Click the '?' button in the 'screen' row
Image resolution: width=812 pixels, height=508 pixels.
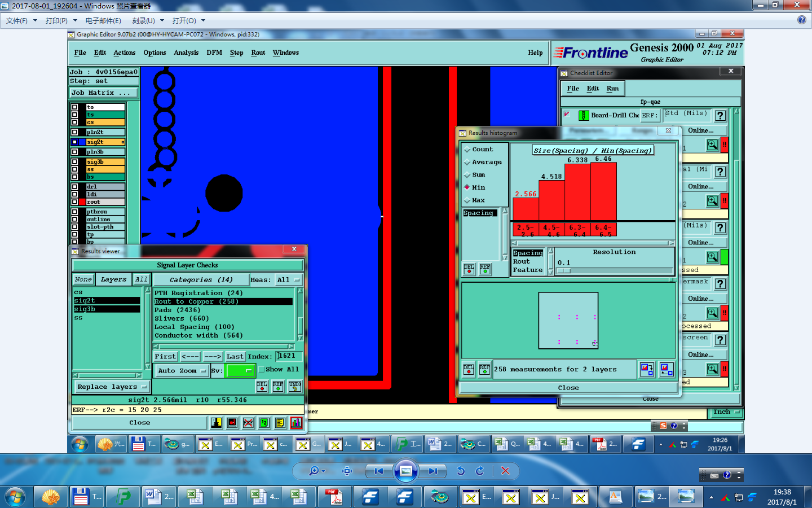click(x=720, y=340)
